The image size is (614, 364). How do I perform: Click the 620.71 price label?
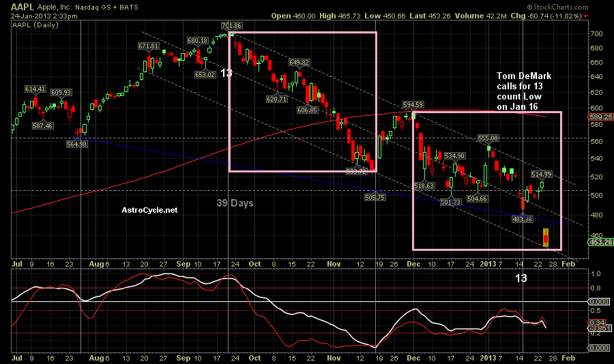(x=277, y=100)
